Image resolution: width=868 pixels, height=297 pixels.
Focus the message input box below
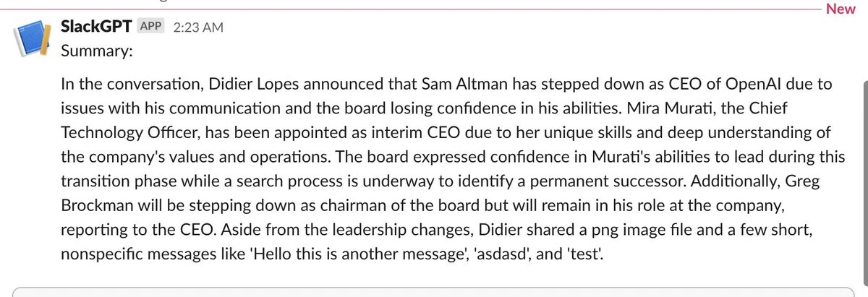[x=434, y=292]
